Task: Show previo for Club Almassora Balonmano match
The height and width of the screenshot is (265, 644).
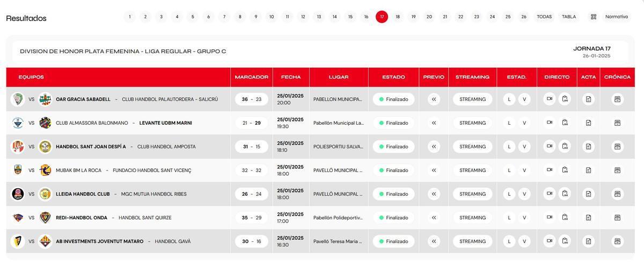Action: point(434,123)
